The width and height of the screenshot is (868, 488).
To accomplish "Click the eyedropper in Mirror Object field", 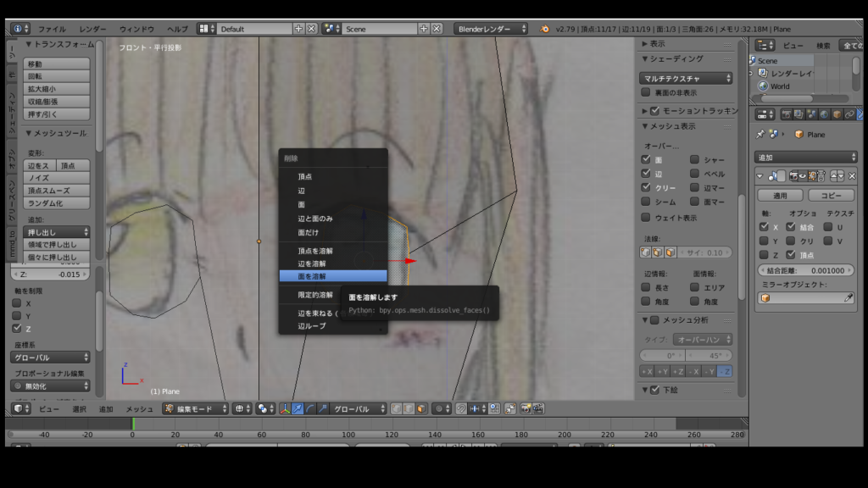I will [x=849, y=298].
